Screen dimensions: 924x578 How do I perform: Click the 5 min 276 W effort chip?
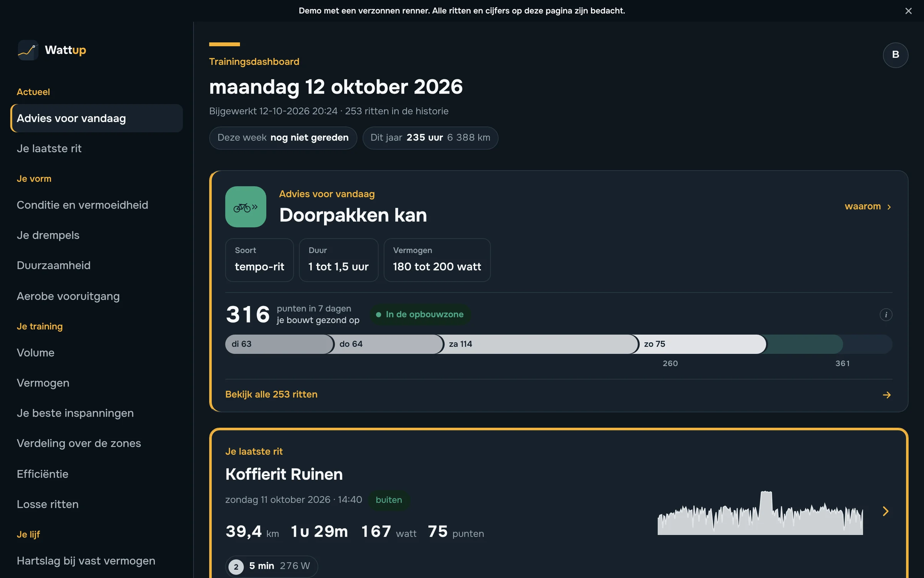pyautogui.click(x=271, y=566)
